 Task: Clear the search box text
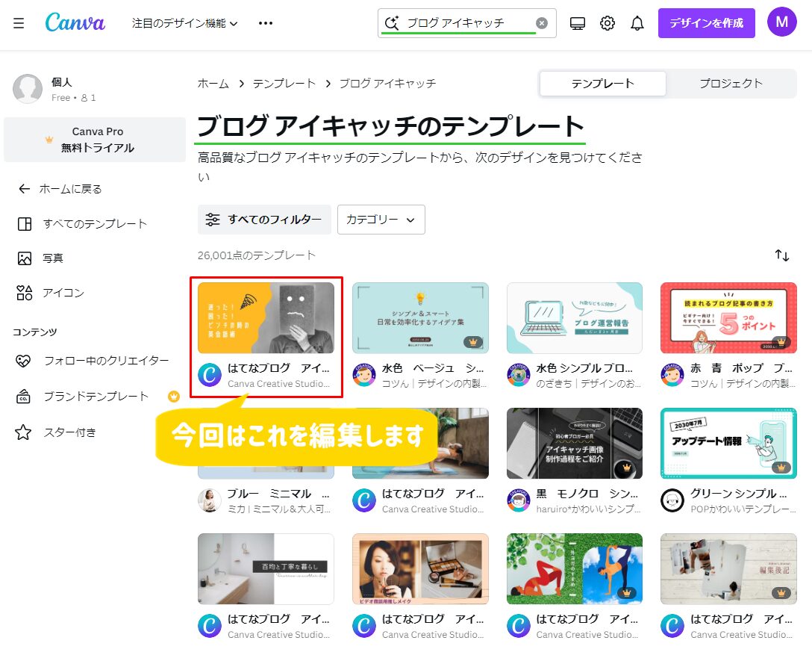point(542,23)
